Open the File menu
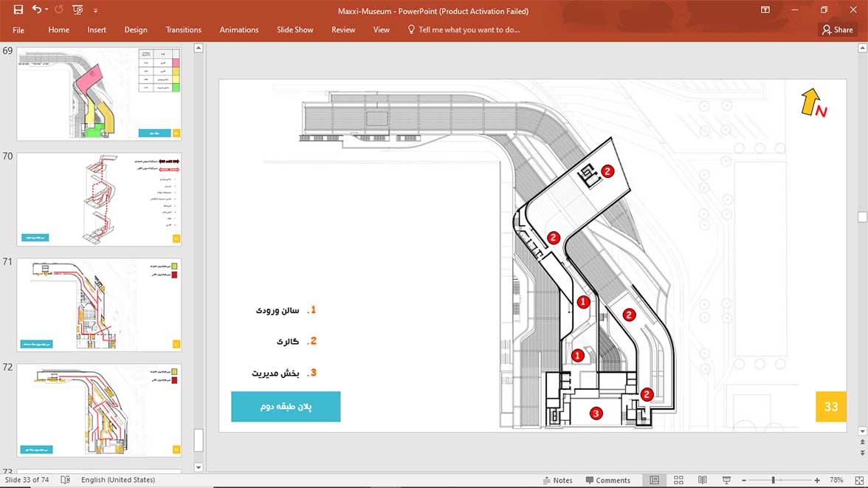 18,30
